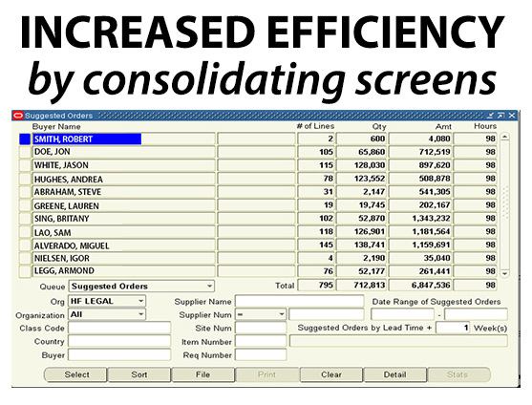Click Total Qty value 712,813
Viewport: 532px width, 405px height.
(x=361, y=286)
